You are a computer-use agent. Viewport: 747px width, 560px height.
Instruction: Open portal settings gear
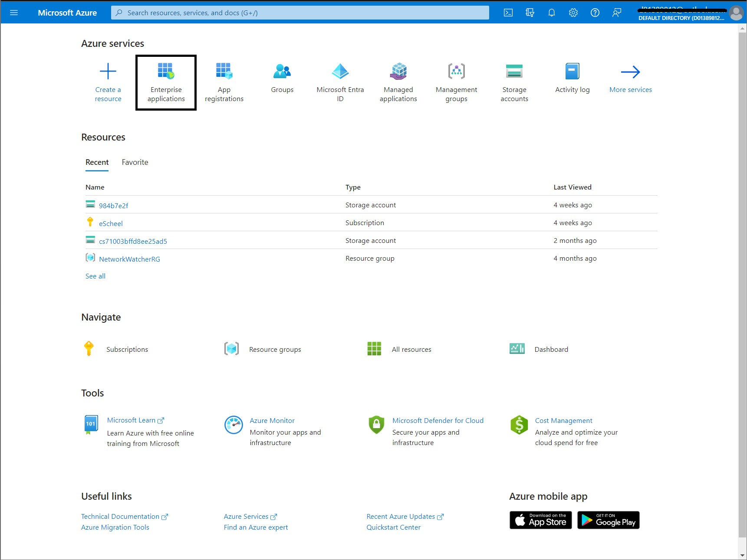pos(573,13)
